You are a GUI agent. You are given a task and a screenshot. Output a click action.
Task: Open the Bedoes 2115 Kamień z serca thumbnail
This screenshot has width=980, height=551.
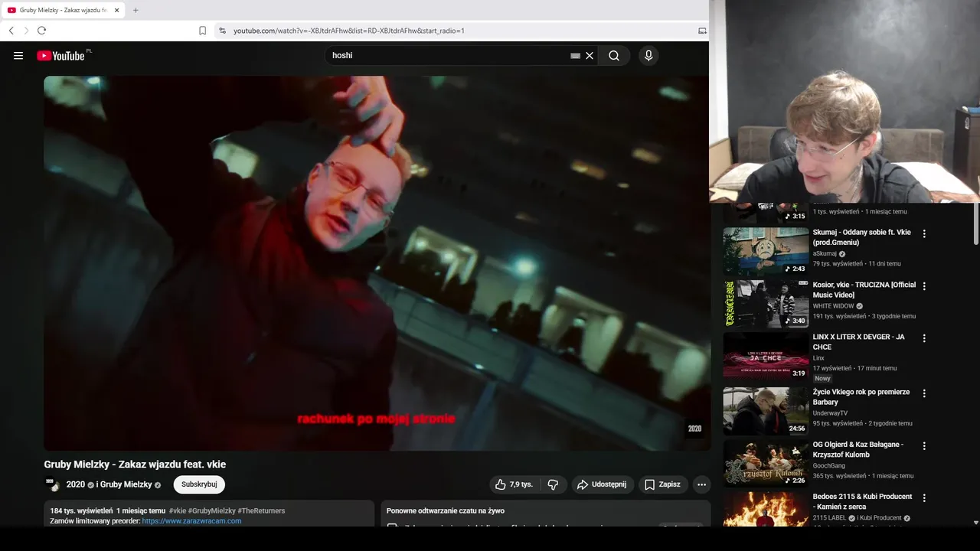(x=766, y=509)
